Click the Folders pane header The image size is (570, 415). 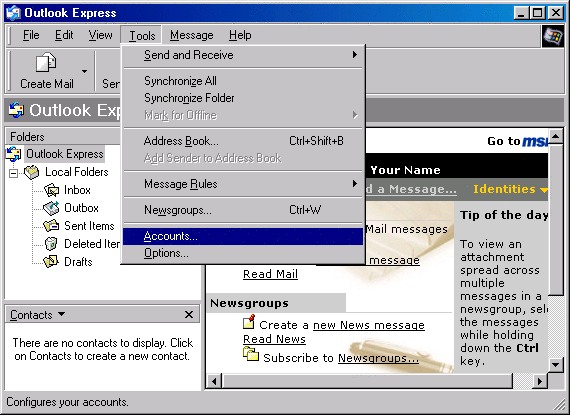click(64, 137)
